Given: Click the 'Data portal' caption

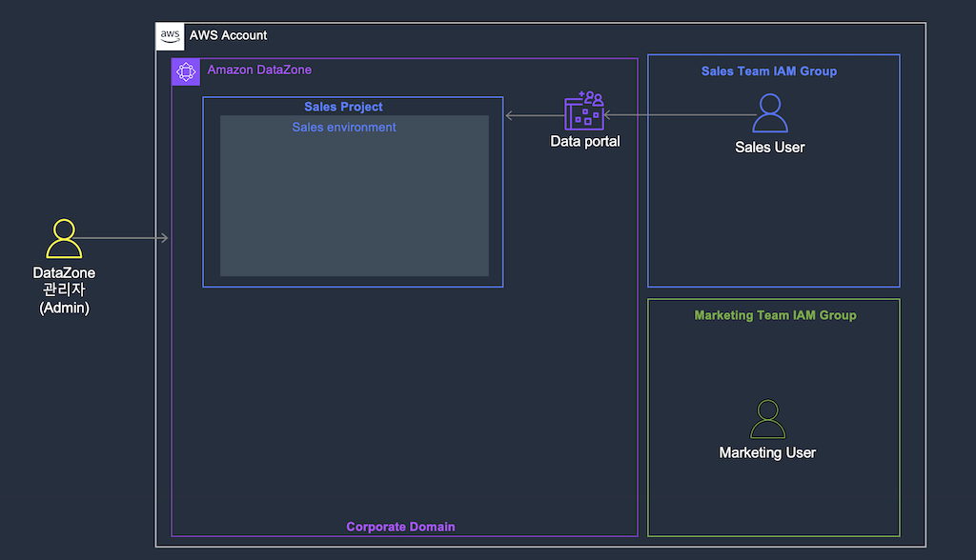Looking at the screenshot, I should click(585, 141).
